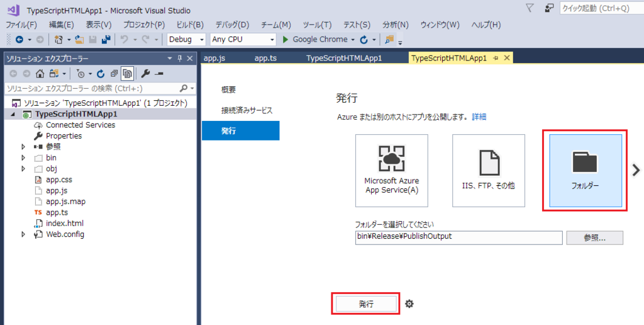Click the Save All toolbar icon
This screenshot has width=644, height=325.
pyautogui.click(x=106, y=40)
